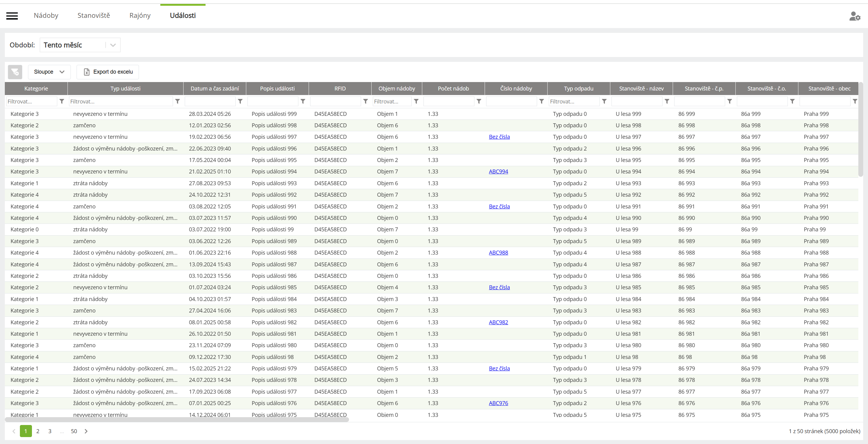
Task: Go to previous page arrow
Action: tap(14, 431)
